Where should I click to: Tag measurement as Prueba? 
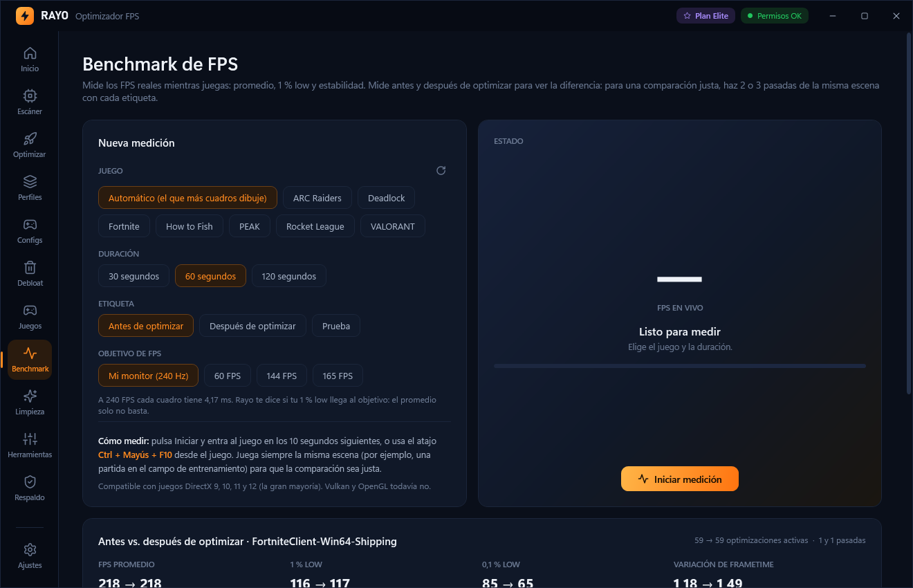coord(336,326)
